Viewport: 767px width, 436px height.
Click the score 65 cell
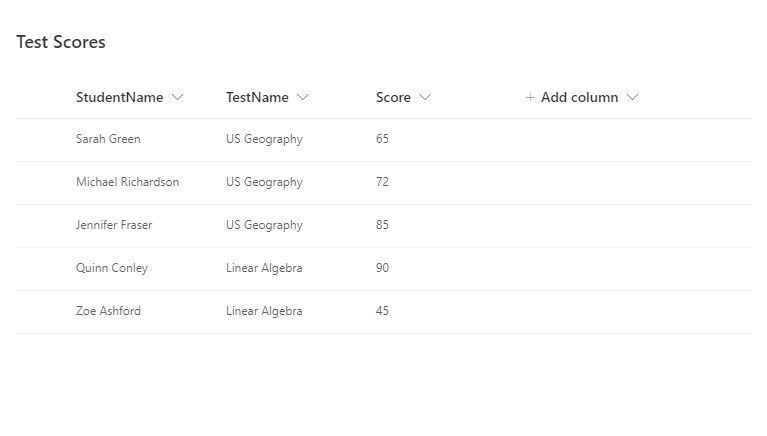point(382,139)
